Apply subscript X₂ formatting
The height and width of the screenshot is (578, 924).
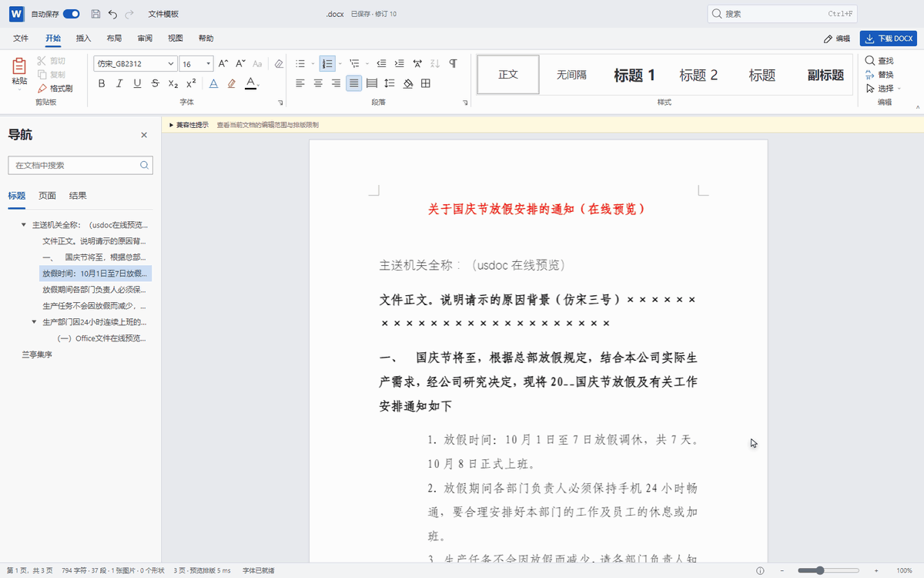click(173, 83)
